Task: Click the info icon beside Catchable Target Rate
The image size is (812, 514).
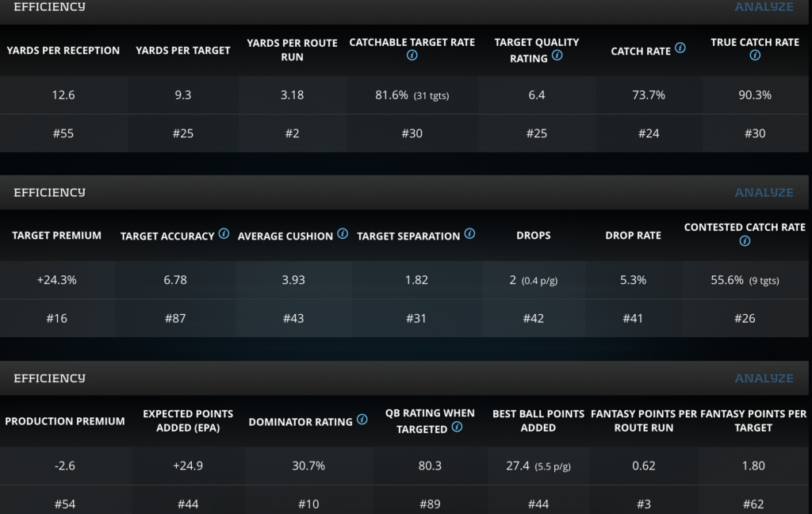Action: (412, 56)
